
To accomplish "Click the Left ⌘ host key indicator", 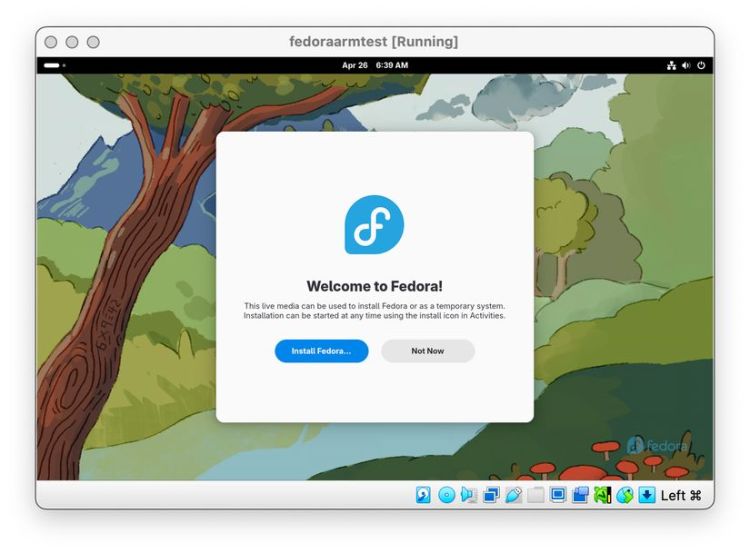I will tap(681, 496).
